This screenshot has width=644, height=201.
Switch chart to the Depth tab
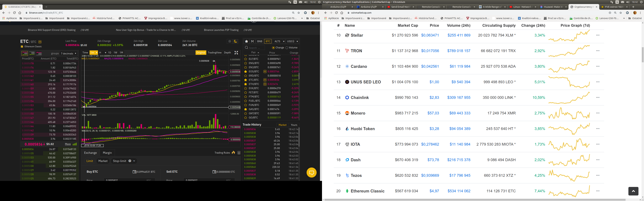pyautogui.click(x=227, y=53)
